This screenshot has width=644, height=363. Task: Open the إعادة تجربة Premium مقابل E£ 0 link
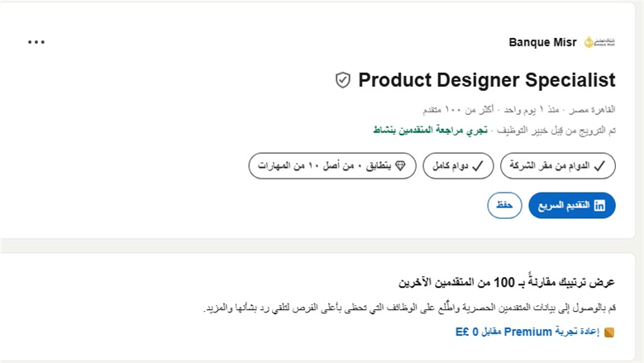pos(527,332)
